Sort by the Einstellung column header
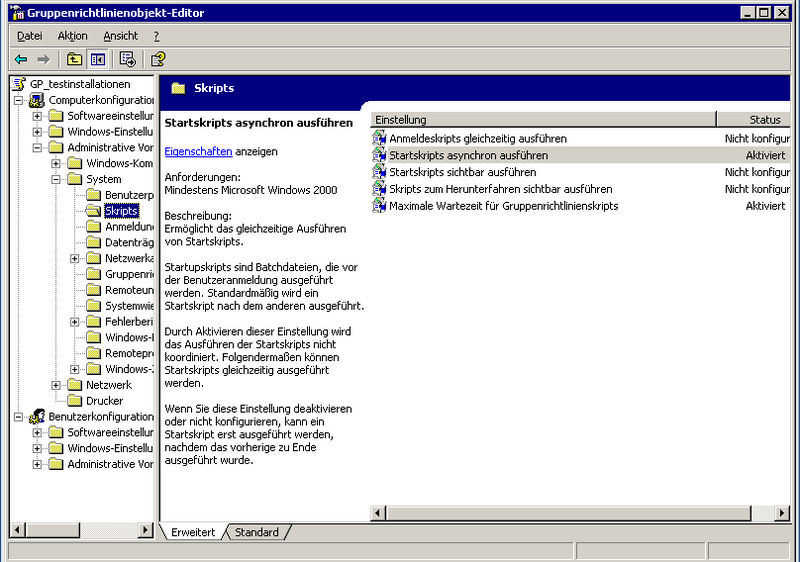The width and height of the screenshot is (800, 562). (542, 120)
